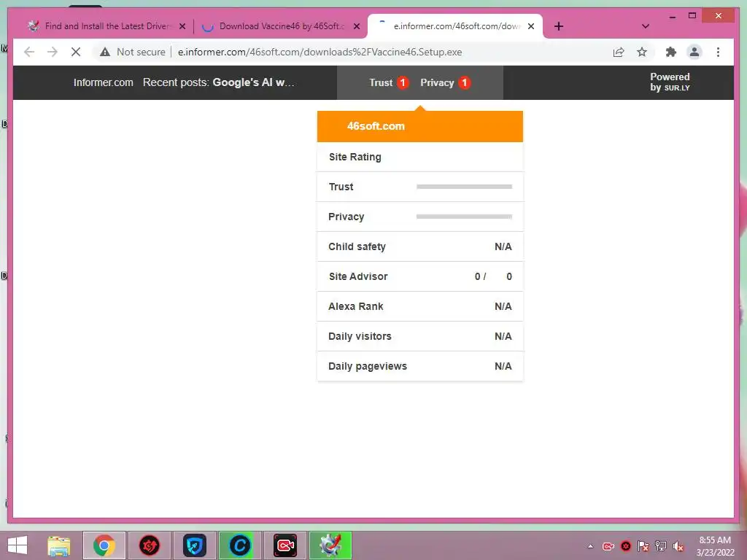Click the network tray icon

point(661,546)
